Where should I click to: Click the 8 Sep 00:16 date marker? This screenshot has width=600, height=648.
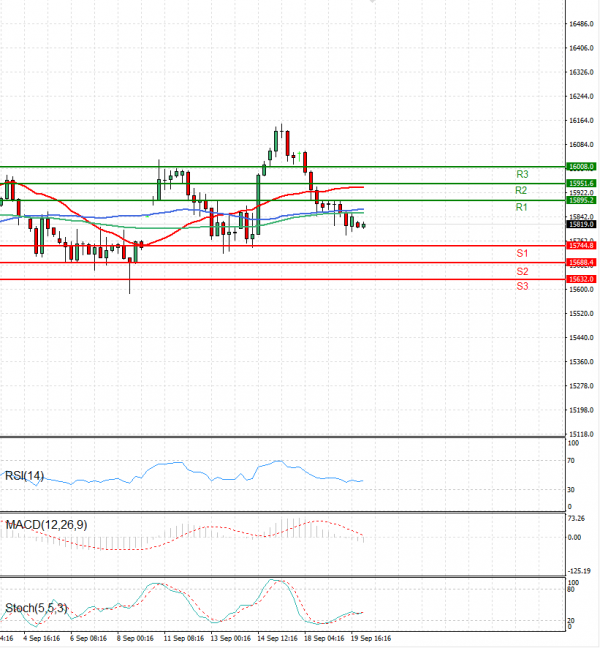(x=135, y=636)
